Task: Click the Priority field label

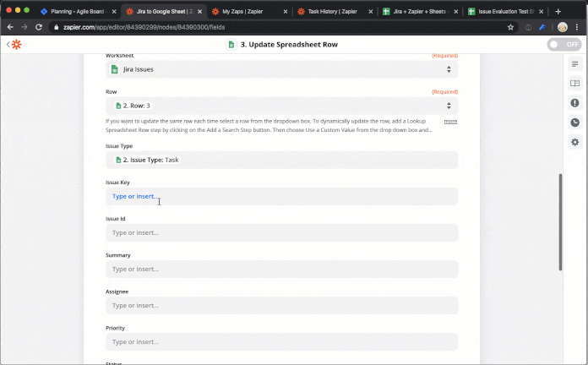Action: click(x=115, y=328)
